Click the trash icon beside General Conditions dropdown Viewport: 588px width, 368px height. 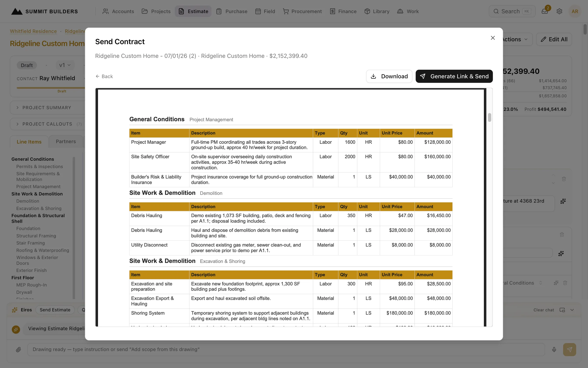point(565,283)
